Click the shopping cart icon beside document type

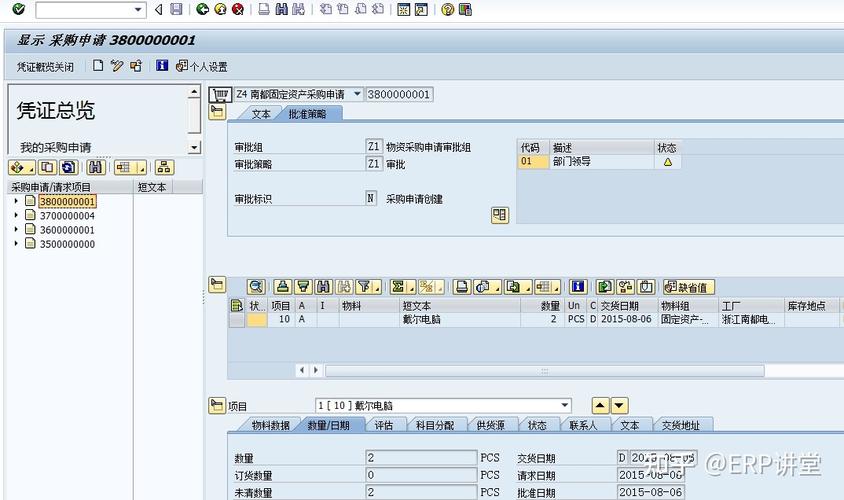coord(220,95)
